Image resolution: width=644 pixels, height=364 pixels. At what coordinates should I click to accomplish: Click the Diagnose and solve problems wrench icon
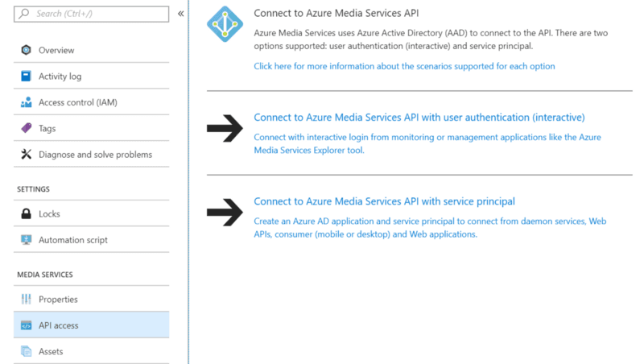point(26,154)
